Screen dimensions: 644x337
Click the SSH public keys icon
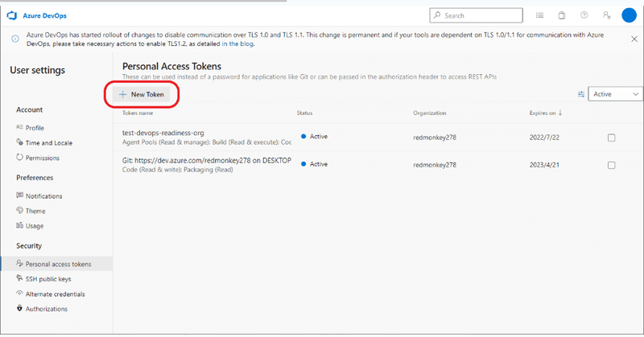[19, 278]
